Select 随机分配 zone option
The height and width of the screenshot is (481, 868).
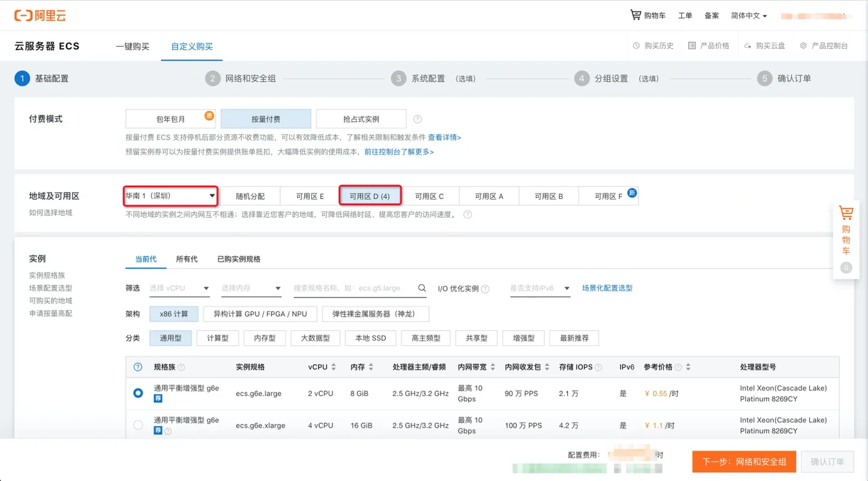[x=250, y=196]
